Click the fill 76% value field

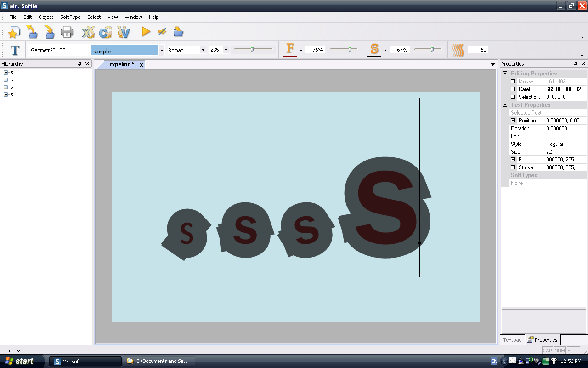tap(316, 50)
